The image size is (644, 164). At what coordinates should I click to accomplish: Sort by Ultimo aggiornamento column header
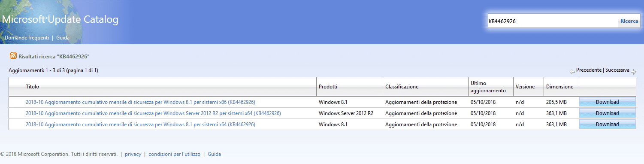(x=488, y=87)
